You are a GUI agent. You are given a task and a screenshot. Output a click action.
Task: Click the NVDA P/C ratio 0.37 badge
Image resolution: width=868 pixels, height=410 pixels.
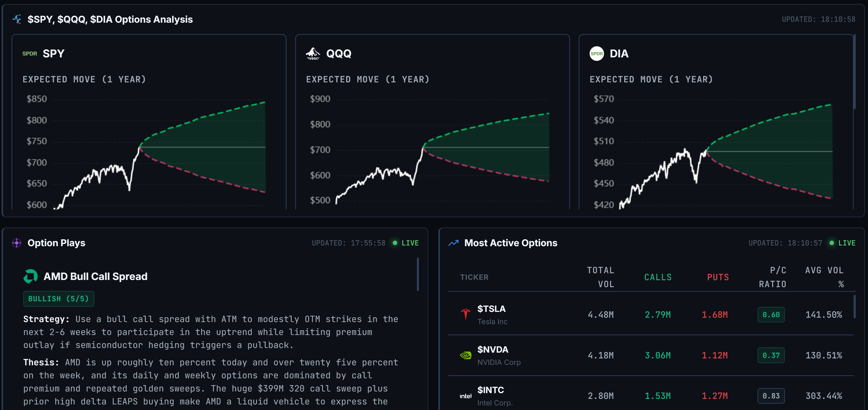tap(771, 355)
